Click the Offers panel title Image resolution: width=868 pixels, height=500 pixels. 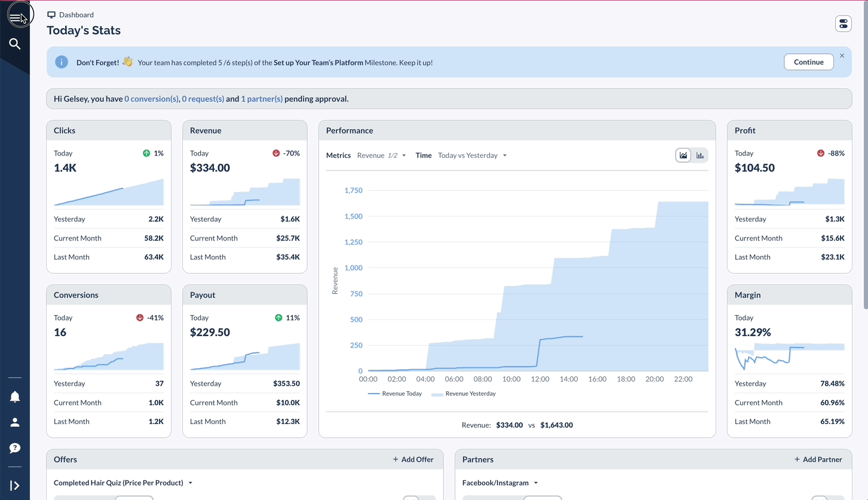coord(65,459)
